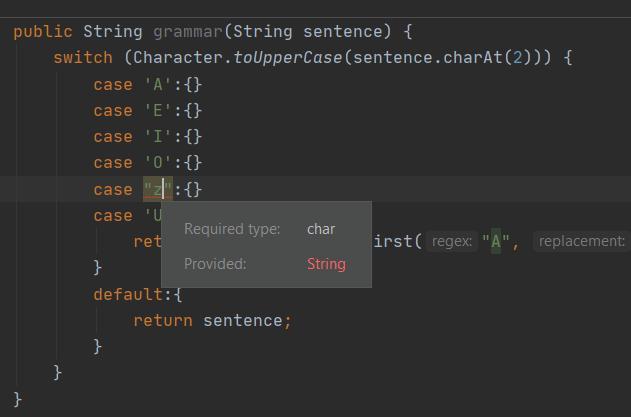This screenshot has width=631, height=417.
Task: Click the default keyword
Action: (x=128, y=294)
